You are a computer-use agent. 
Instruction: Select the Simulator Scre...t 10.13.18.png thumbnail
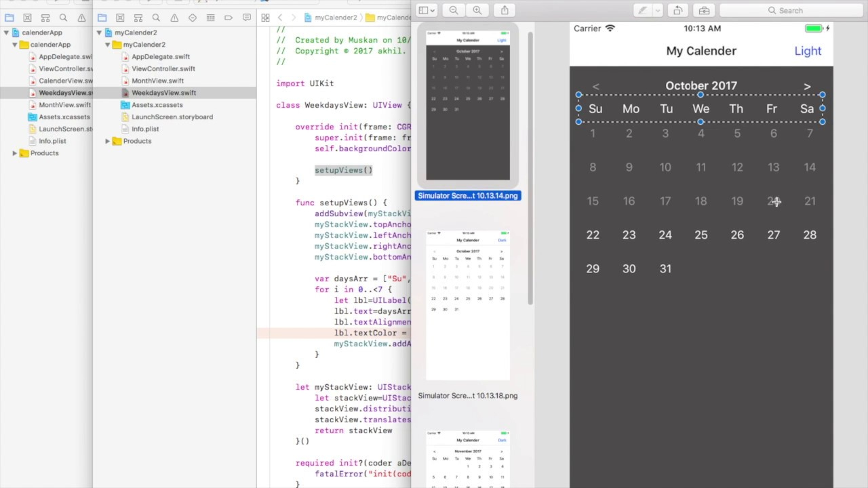click(x=467, y=305)
